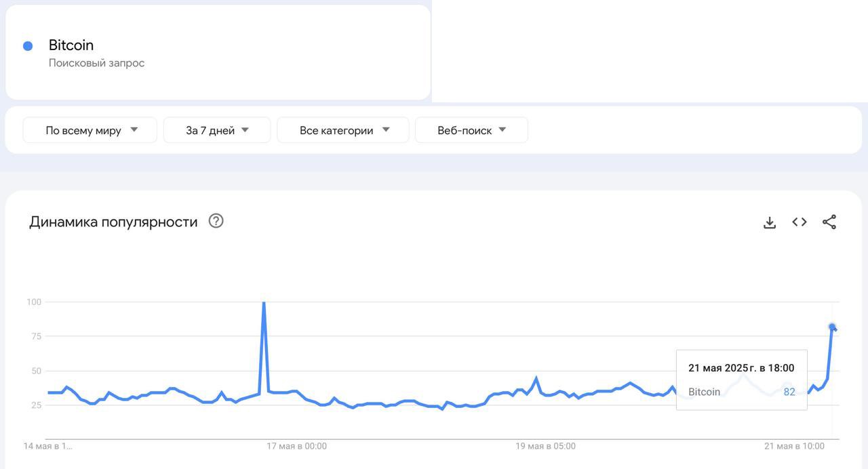This screenshot has width=868, height=469.
Task: Open the По всему миру region dropdown
Action: coord(90,130)
